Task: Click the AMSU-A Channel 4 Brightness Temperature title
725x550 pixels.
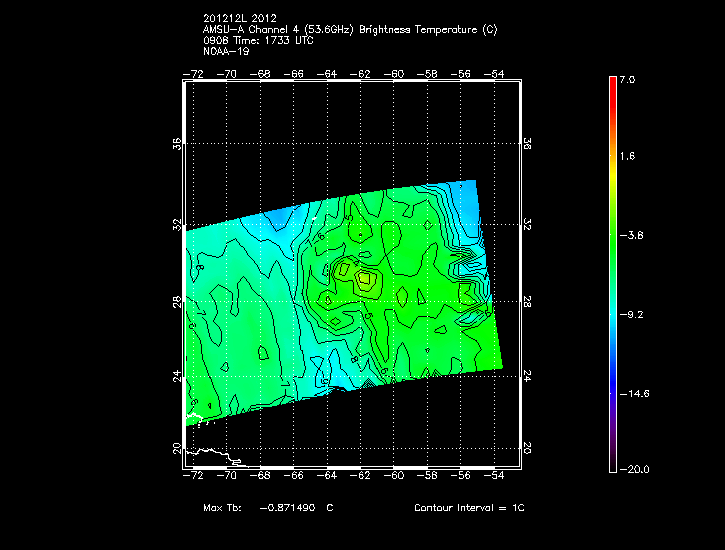Action: pos(349,30)
